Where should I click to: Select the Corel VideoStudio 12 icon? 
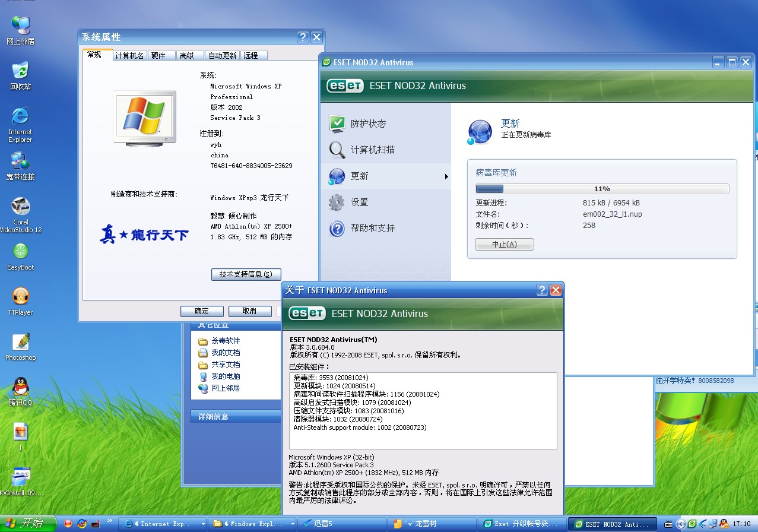(x=21, y=215)
